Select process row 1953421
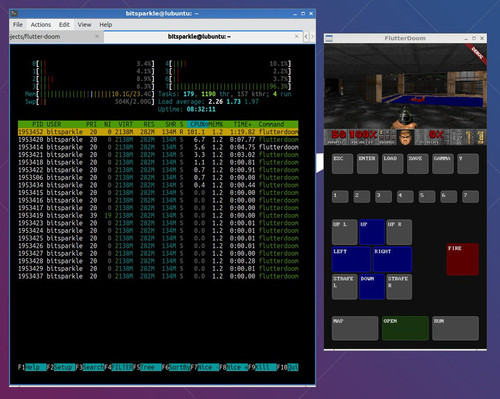 point(158,155)
